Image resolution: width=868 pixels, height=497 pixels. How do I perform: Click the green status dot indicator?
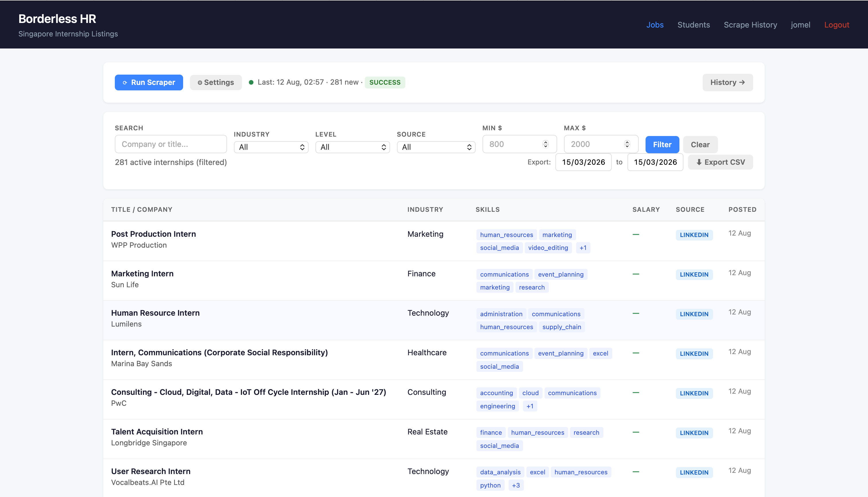point(251,82)
